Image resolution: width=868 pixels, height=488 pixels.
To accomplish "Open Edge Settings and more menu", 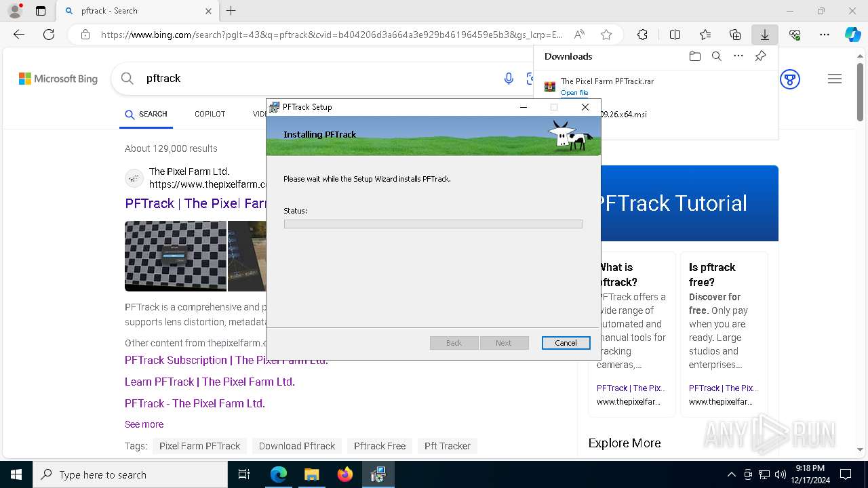I will (x=825, y=35).
